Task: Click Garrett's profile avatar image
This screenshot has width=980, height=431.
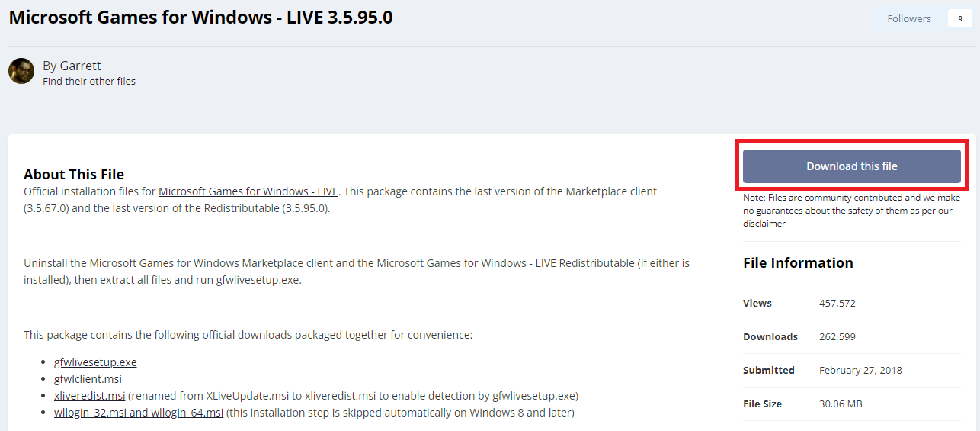Action: tap(21, 71)
